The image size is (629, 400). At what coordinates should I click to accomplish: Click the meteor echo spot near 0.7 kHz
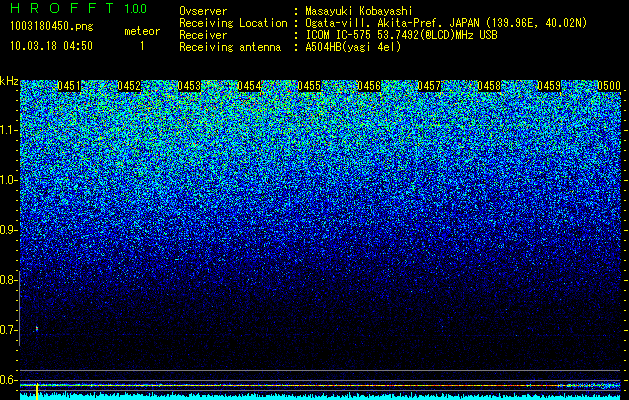pyautogui.click(x=37, y=329)
